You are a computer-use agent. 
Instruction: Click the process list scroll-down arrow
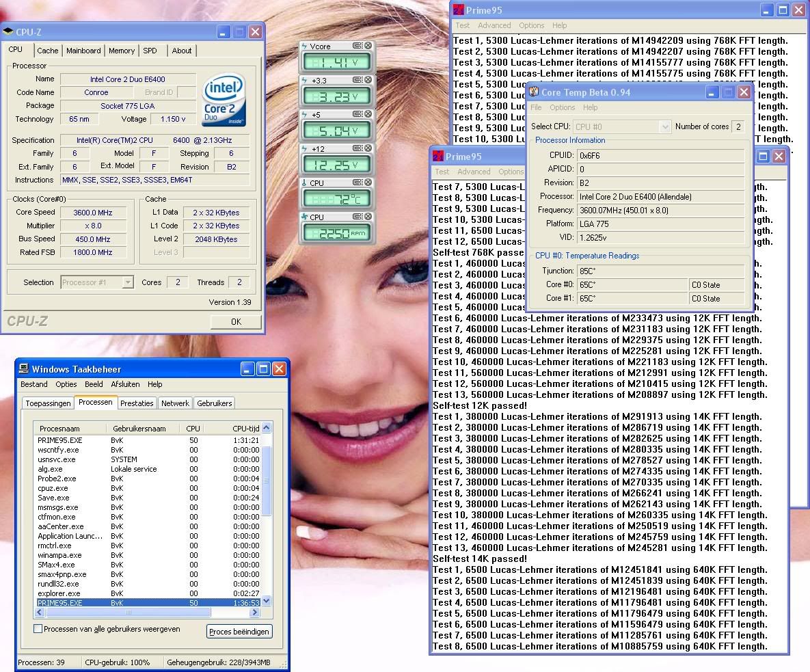tap(266, 601)
